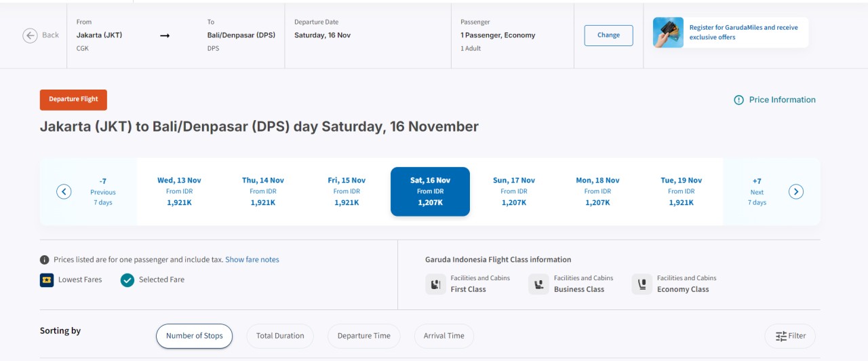Click the To Bali/Denpasar (DPS) field
The height and width of the screenshot is (361, 868).
coord(241,35)
